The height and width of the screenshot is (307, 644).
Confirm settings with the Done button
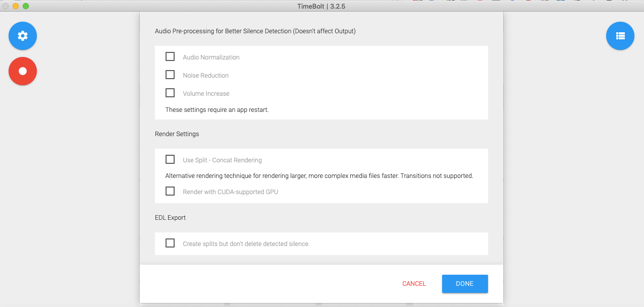(x=465, y=284)
